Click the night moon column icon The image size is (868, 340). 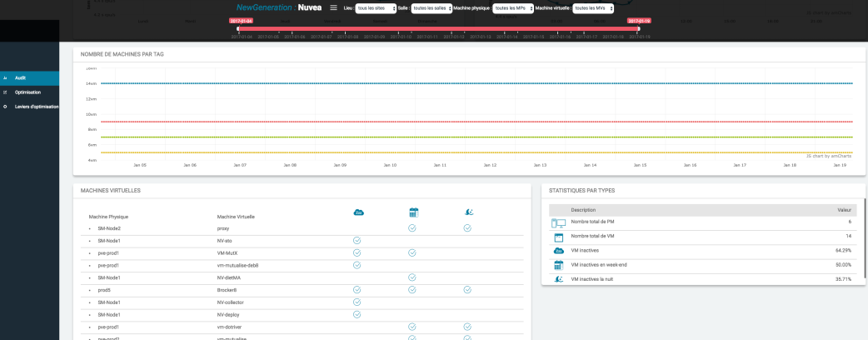pos(468,212)
